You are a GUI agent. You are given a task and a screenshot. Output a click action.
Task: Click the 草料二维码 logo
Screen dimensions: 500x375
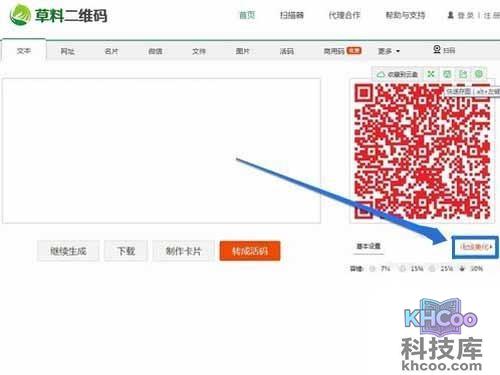pyautogui.click(x=58, y=15)
